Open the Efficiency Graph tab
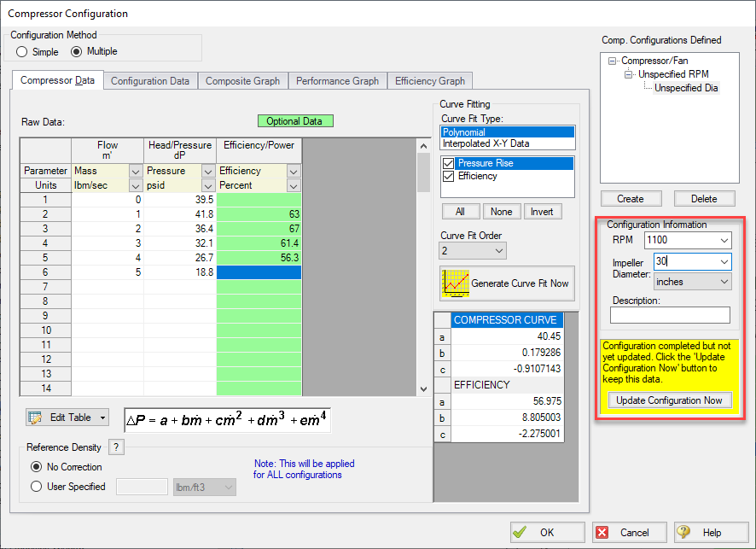 [x=430, y=81]
